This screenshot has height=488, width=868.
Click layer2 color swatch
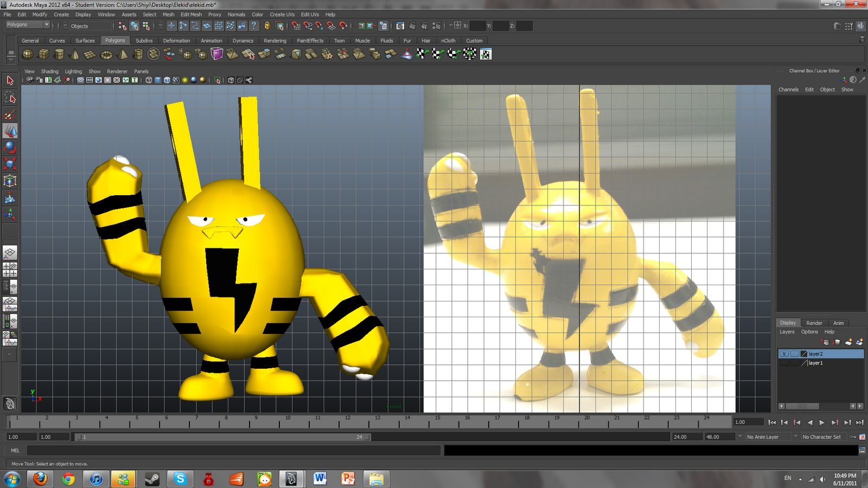[x=804, y=354]
